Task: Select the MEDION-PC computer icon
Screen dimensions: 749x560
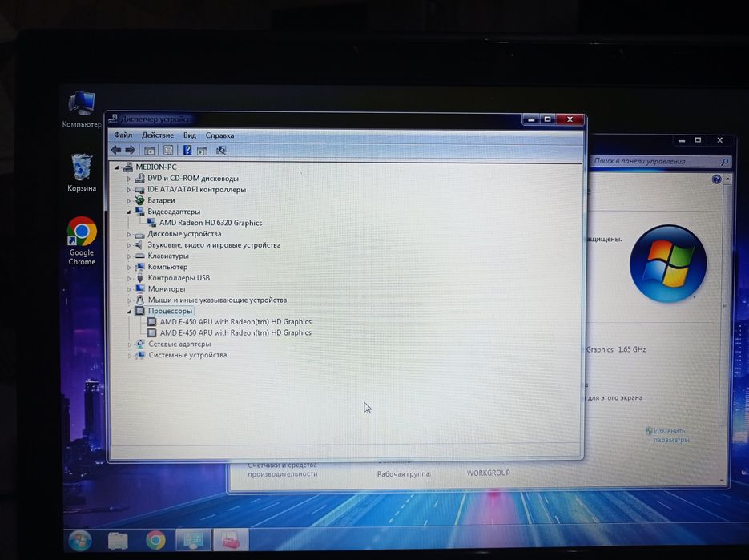Action: (x=127, y=167)
